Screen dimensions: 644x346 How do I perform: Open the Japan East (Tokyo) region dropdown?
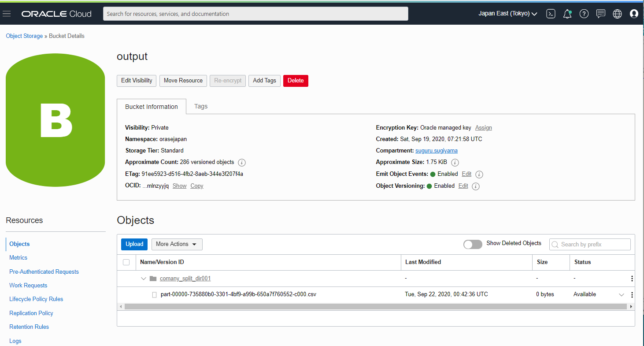508,14
